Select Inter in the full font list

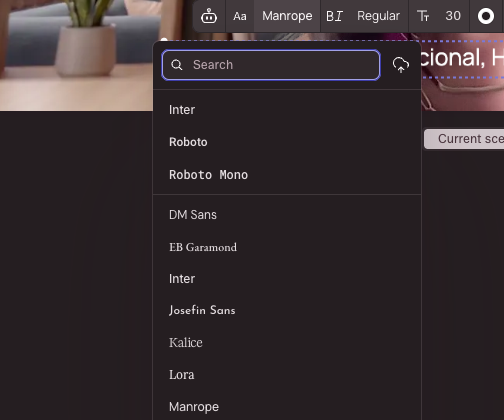coord(287,279)
